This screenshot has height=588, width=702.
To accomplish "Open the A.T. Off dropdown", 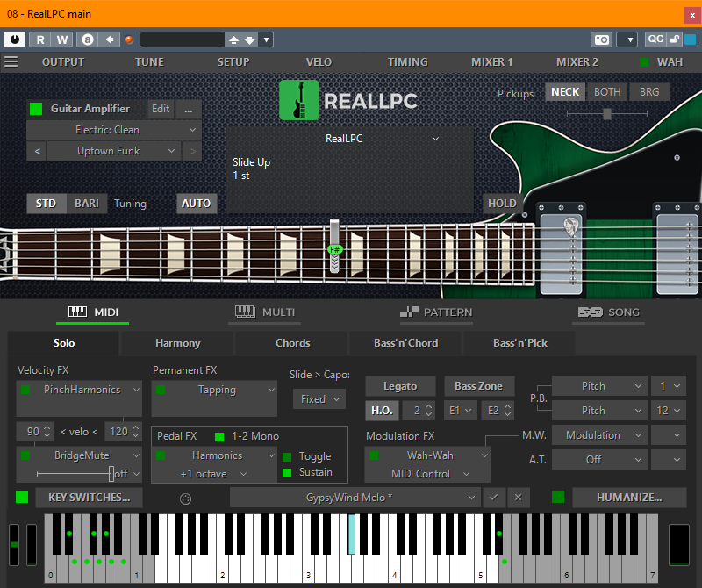I will pos(599,460).
